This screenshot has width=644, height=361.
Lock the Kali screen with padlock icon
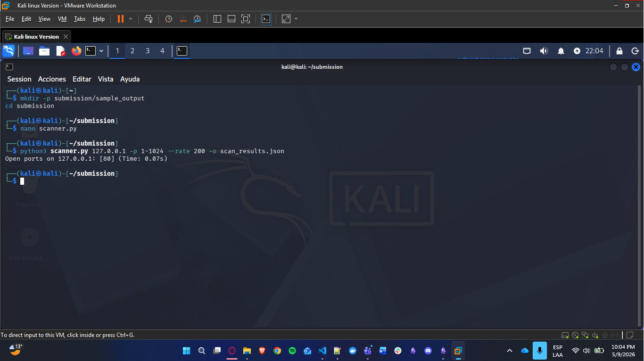click(619, 51)
